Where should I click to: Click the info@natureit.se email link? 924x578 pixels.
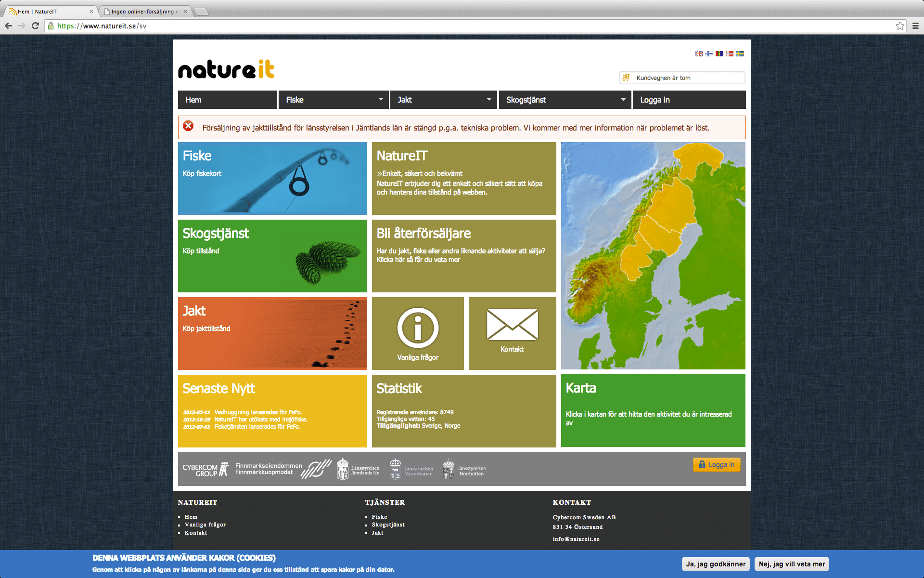[x=576, y=539]
